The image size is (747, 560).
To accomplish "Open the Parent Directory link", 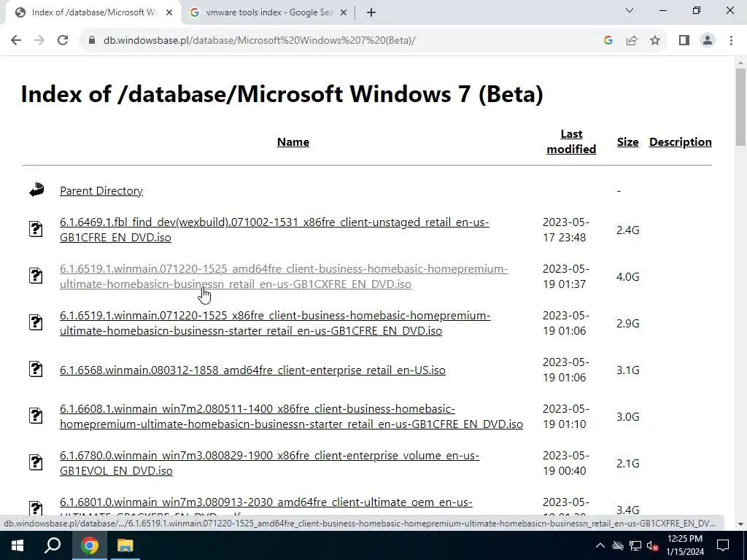I will pos(101,190).
